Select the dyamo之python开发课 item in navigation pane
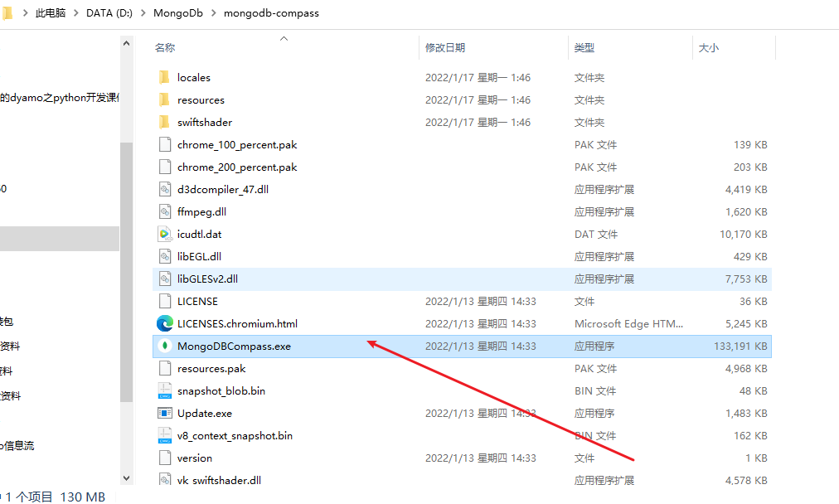839x504 pixels. pyautogui.click(x=60, y=97)
